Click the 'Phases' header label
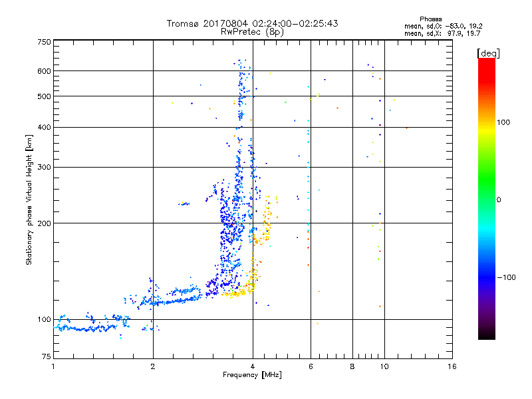This screenshot has width=532, height=399. (x=430, y=19)
